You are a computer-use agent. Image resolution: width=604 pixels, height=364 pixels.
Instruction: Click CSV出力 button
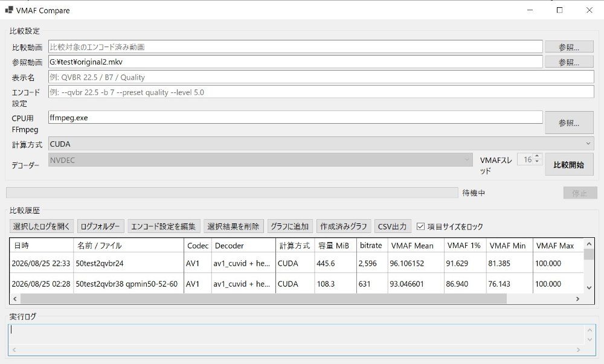pos(393,226)
